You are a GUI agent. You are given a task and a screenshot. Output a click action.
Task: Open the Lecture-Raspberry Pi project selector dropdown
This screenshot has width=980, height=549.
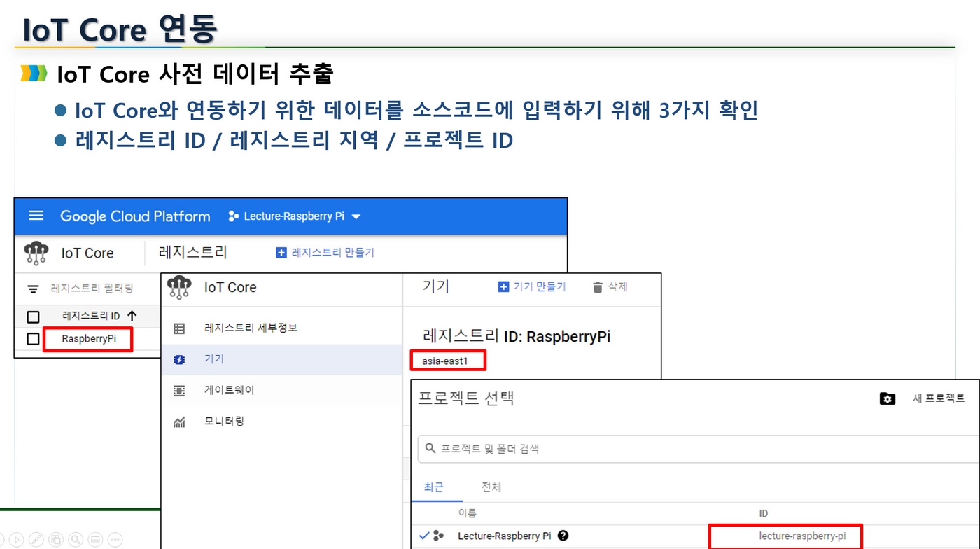coord(295,216)
